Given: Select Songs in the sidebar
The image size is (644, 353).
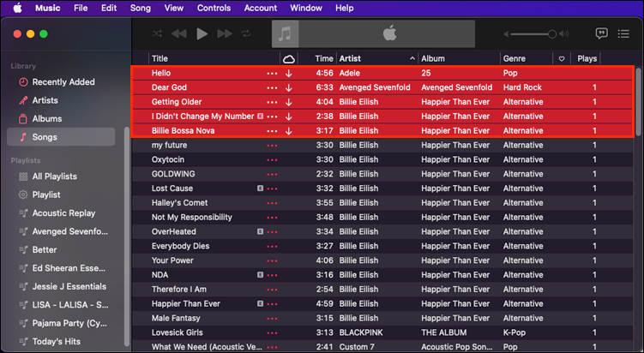Looking at the screenshot, I should tap(61, 137).
